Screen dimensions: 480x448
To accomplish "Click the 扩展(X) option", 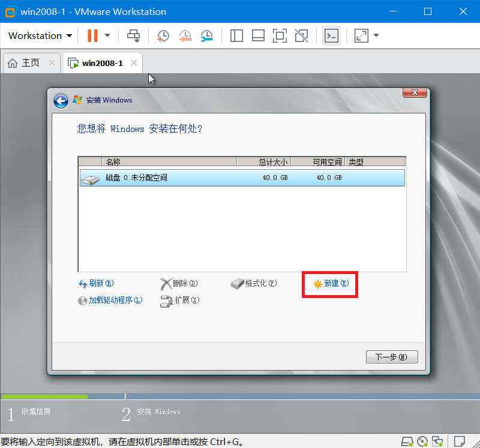I will click(x=180, y=300).
